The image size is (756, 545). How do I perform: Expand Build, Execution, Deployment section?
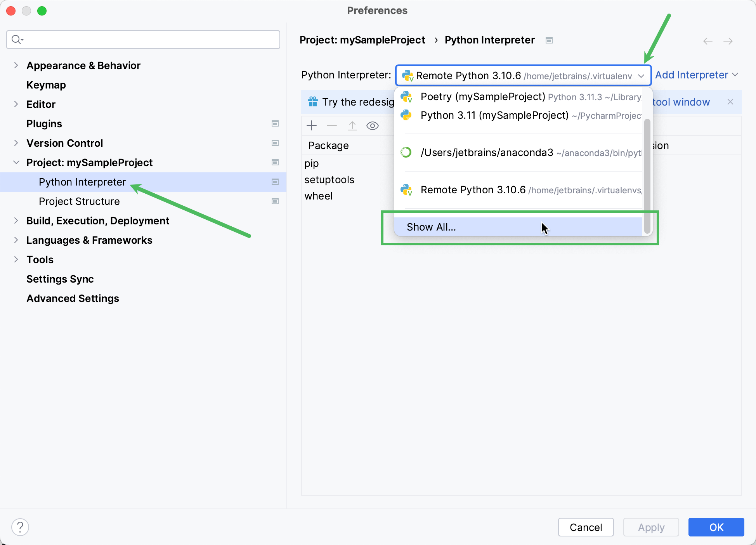(16, 221)
